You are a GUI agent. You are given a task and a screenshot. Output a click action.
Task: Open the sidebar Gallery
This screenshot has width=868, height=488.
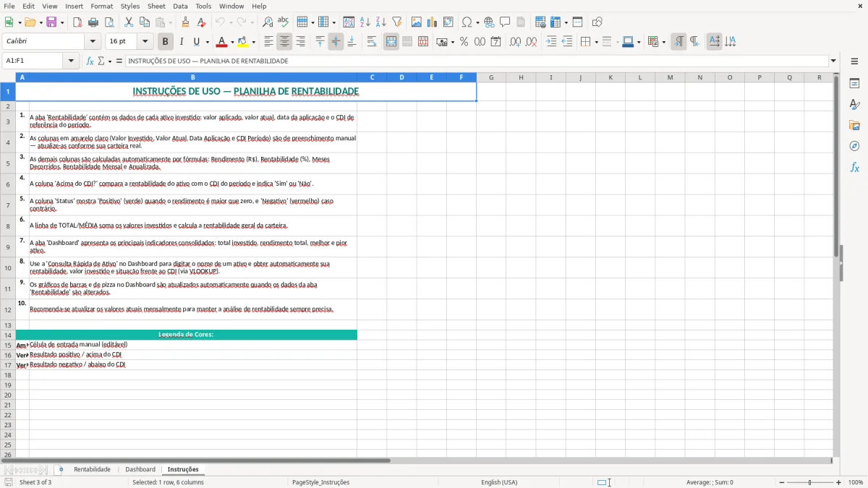pos(854,125)
